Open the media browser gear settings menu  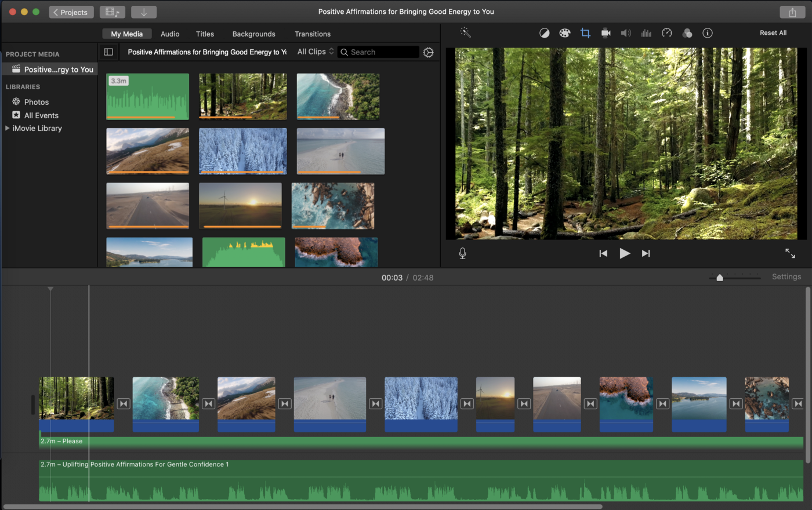428,52
